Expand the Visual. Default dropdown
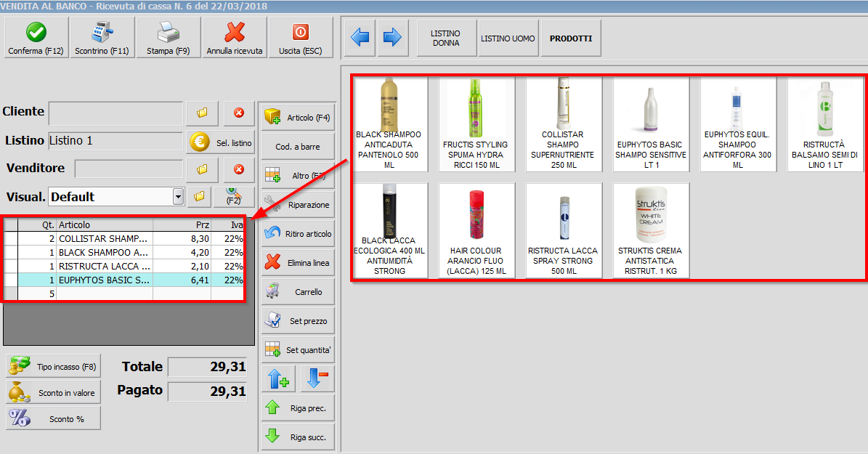This screenshot has width=868, height=454. 178,197
